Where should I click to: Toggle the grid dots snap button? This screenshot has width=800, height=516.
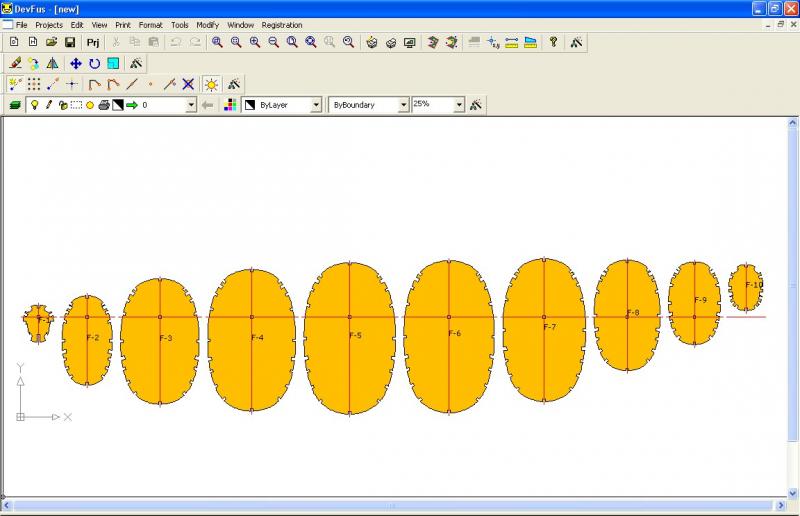pyautogui.click(x=34, y=84)
